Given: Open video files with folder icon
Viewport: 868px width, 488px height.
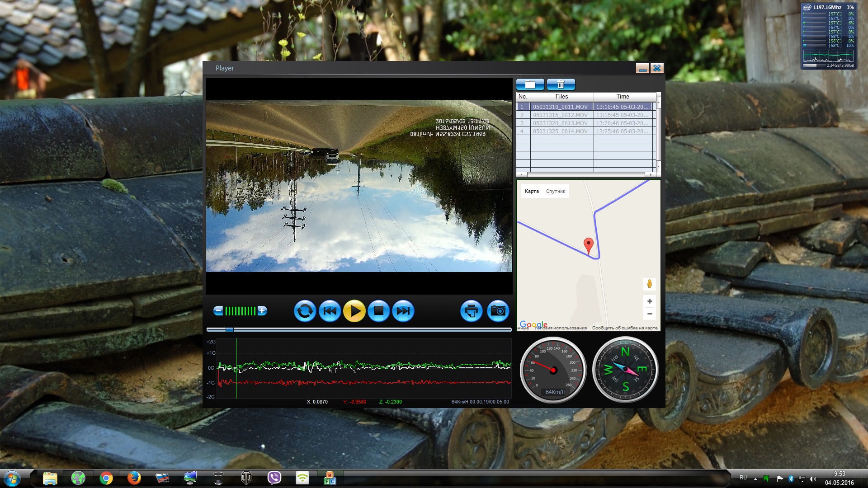Looking at the screenshot, I should pyautogui.click(x=530, y=84).
